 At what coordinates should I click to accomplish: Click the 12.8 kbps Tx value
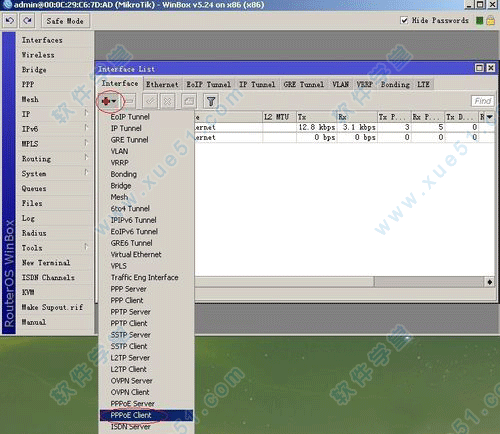[316, 127]
